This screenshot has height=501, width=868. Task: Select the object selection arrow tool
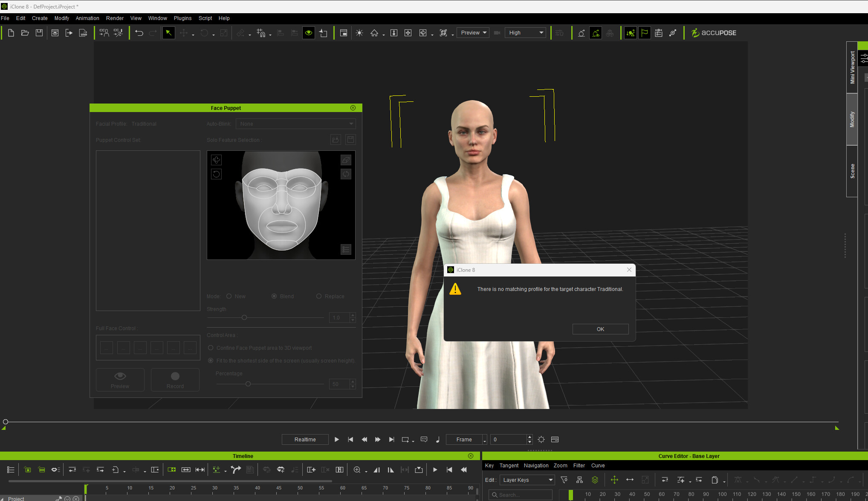(169, 33)
